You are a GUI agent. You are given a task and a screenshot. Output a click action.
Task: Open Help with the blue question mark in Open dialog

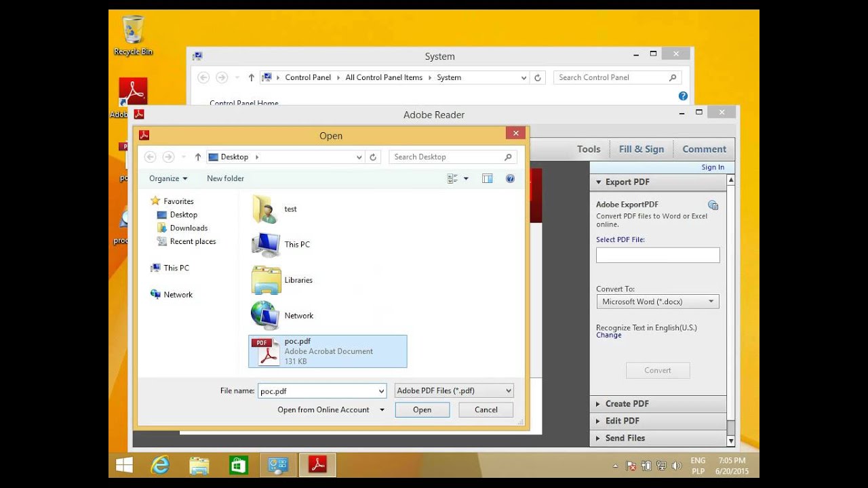point(510,178)
